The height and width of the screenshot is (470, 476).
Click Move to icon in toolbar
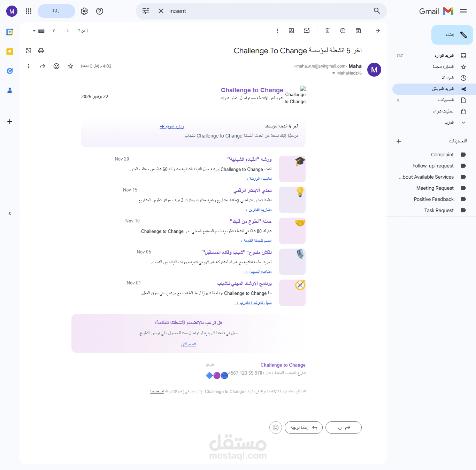291,31
